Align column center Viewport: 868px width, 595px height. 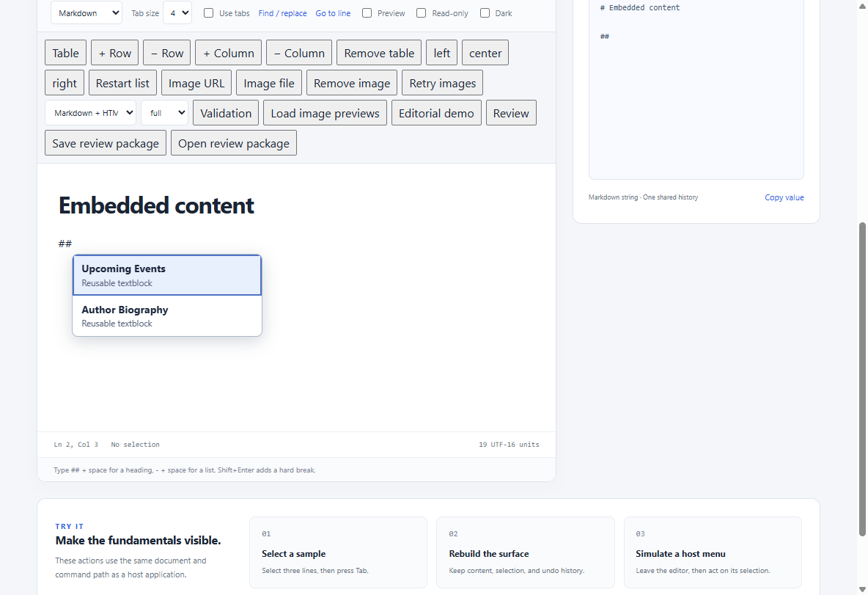click(x=485, y=53)
